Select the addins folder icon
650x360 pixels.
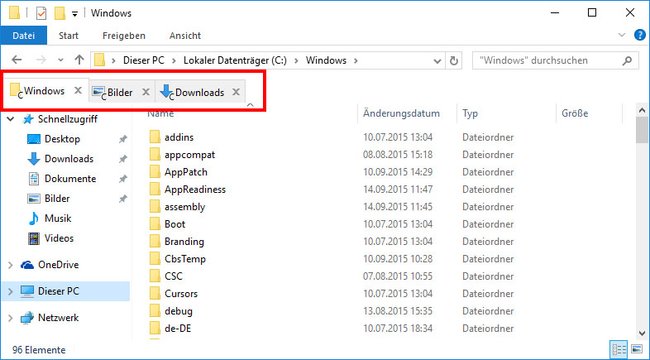coord(155,137)
